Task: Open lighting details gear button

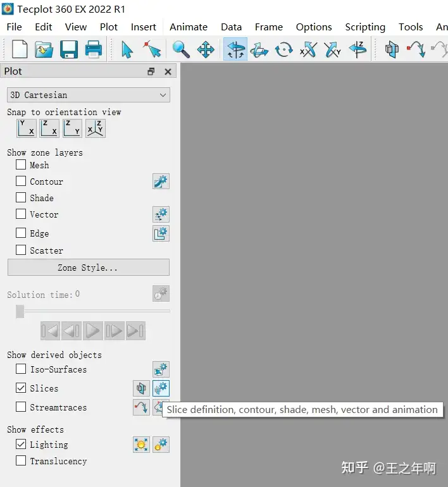Action: pyautogui.click(x=161, y=445)
